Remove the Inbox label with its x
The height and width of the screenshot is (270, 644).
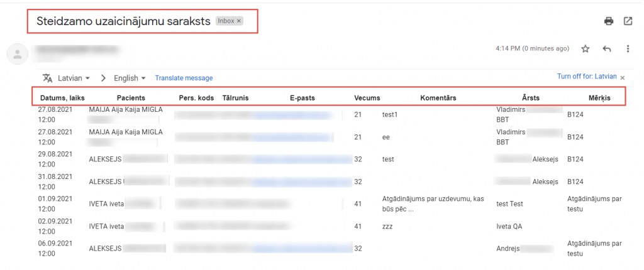239,21
